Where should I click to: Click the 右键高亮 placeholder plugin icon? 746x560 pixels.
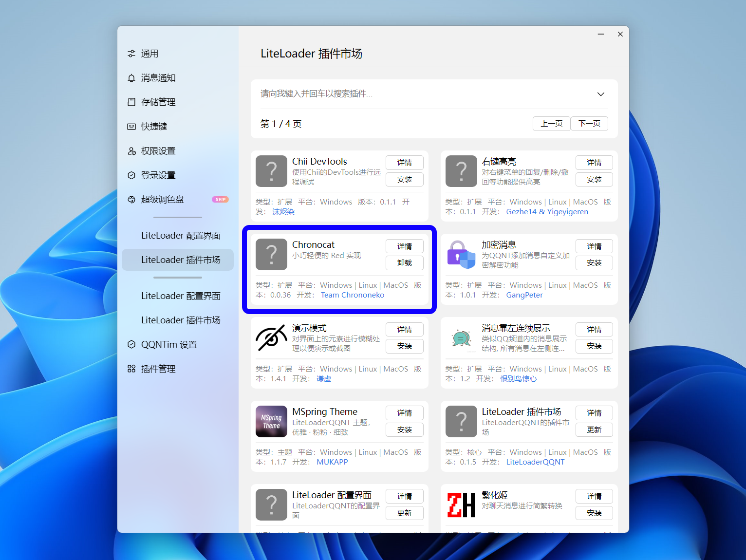tap(461, 171)
